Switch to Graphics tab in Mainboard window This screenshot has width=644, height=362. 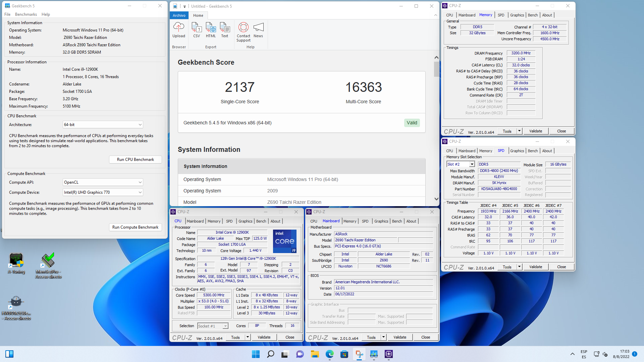[381, 221]
